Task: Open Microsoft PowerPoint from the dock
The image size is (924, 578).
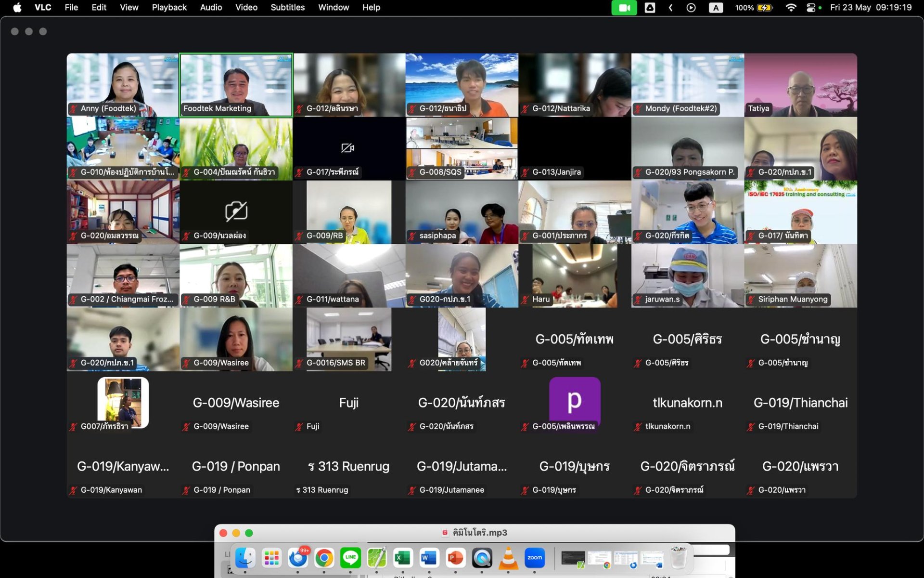Action: coord(455,558)
